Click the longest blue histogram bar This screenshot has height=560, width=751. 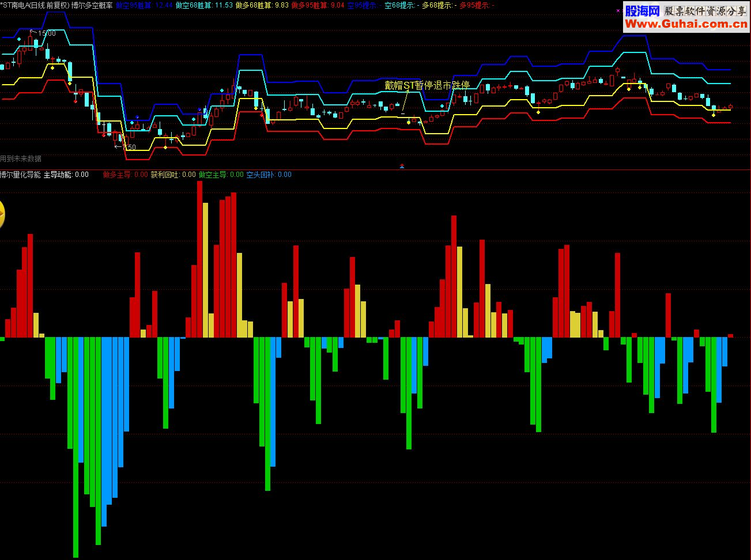[104, 432]
